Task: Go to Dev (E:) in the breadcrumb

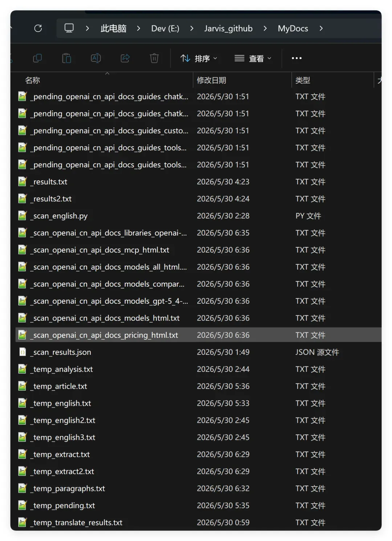Action: [165, 28]
